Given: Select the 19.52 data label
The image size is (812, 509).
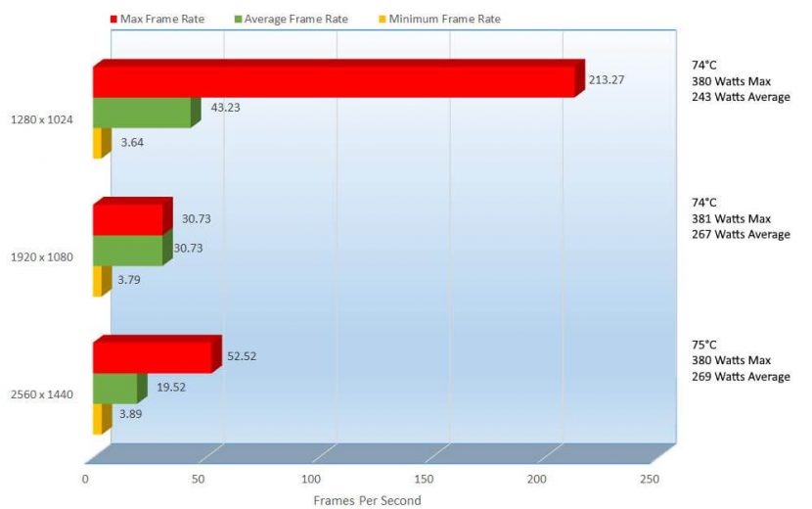Looking at the screenshot, I should (171, 388).
